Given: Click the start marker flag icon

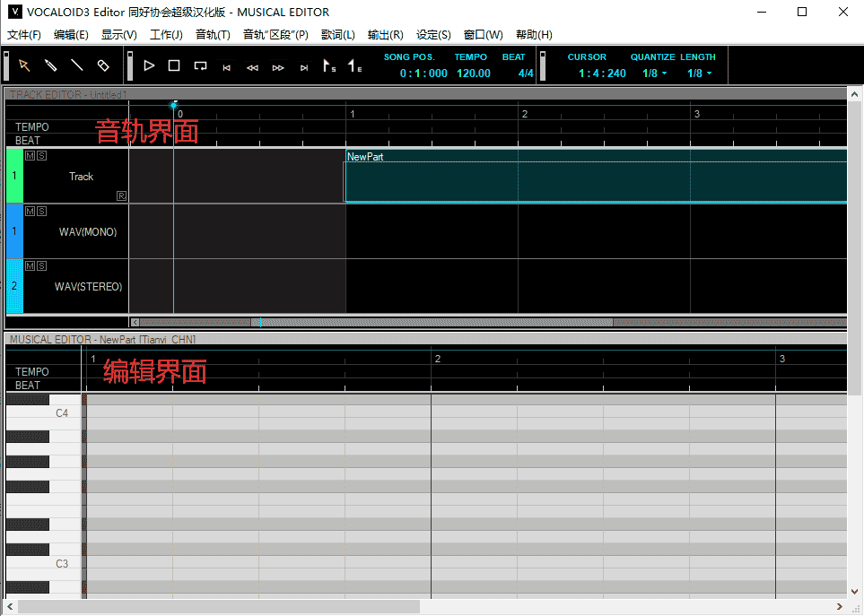Looking at the screenshot, I should (x=329, y=66).
